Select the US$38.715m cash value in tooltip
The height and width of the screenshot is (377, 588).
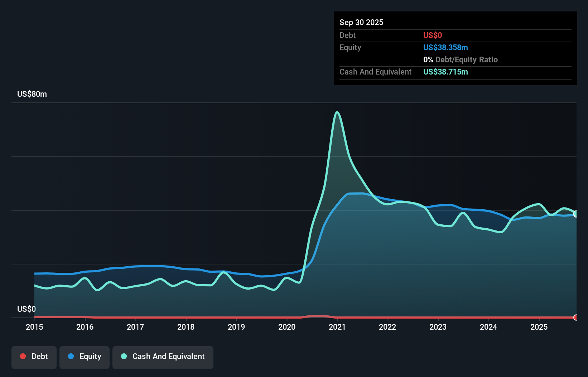[445, 72]
